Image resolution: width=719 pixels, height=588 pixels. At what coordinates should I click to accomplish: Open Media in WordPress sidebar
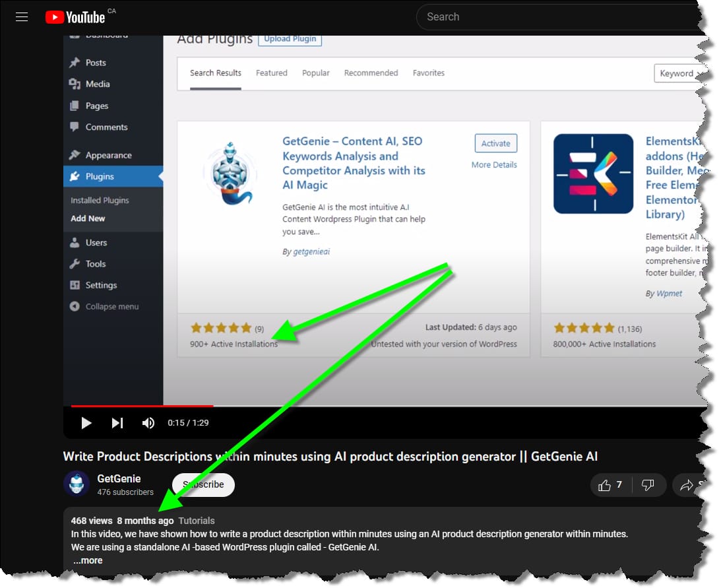[97, 84]
